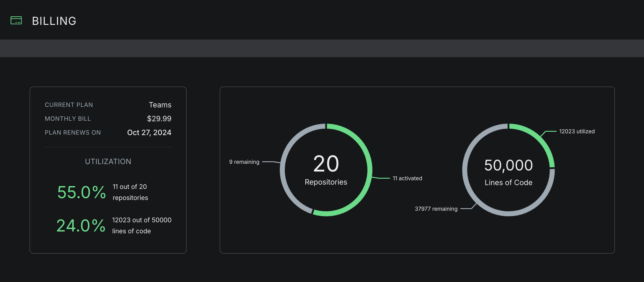Click the 55.0% repository utilization figure

coord(81,192)
